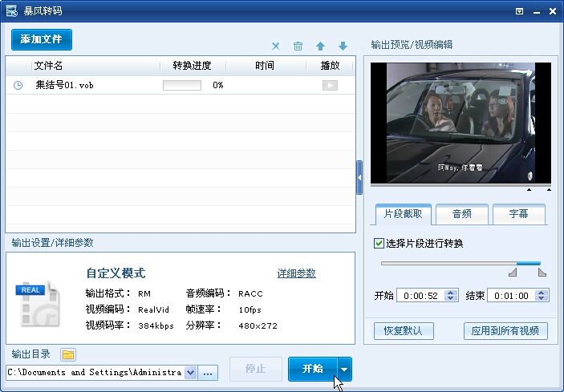Open output folder with yellow folder icon
This screenshot has width=564, height=392.
(x=68, y=354)
